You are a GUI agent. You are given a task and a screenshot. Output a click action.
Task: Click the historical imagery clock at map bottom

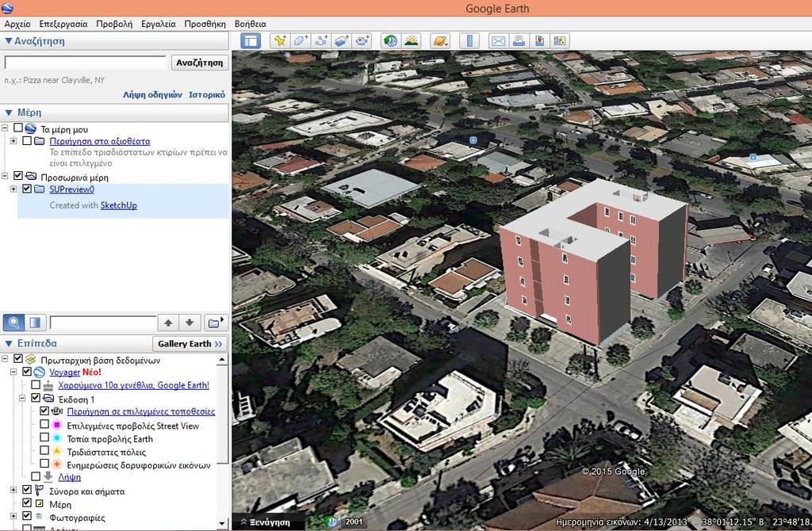point(331,521)
